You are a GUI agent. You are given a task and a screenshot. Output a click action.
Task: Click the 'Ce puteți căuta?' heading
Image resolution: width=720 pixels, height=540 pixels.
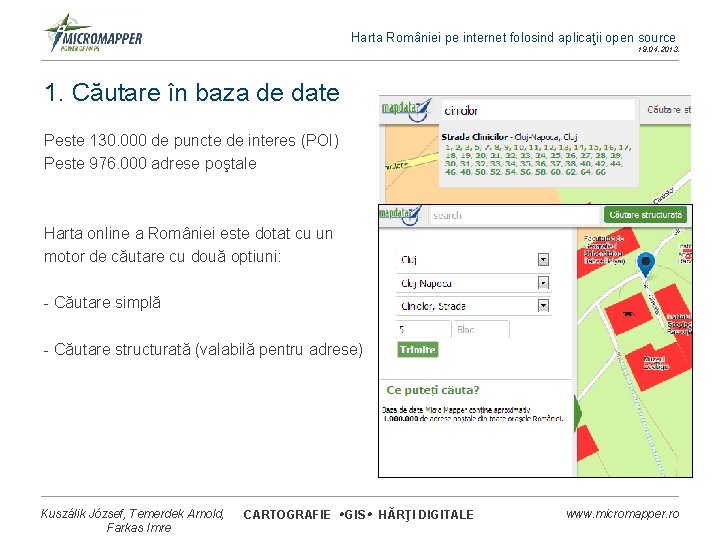coord(433,390)
